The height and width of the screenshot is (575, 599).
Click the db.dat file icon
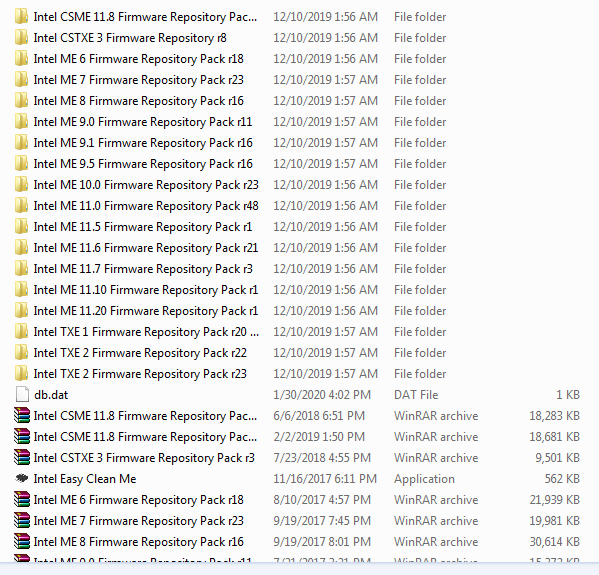(22, 394)
